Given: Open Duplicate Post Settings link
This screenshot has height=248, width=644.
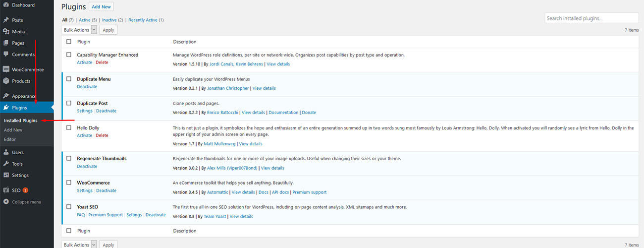Looking at the screenshot, I should [85, 111].
